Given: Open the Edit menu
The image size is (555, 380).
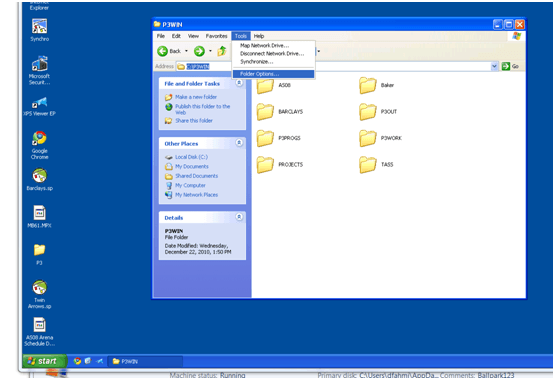Looking at the screenshot, I should (176, 36).
